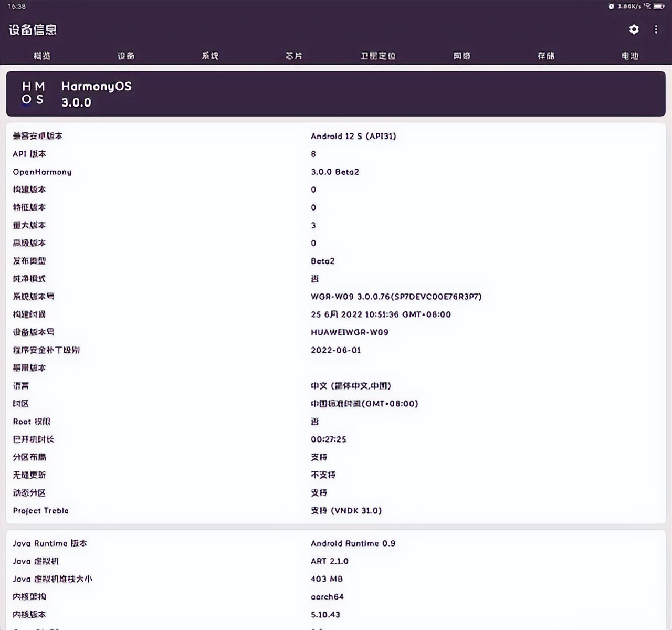Open the three-dot overflow menu

(x=656, y=29)
